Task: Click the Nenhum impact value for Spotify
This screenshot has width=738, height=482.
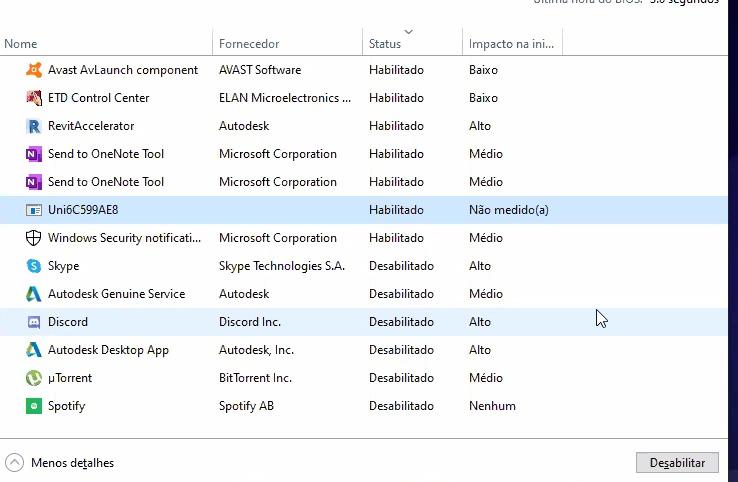Action: [x=492, y=406]
